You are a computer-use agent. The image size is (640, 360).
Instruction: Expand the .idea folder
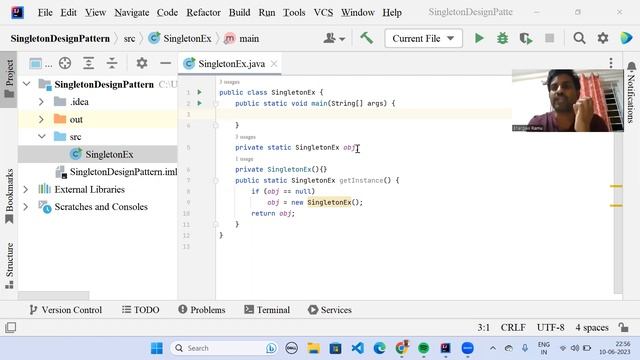41,102
